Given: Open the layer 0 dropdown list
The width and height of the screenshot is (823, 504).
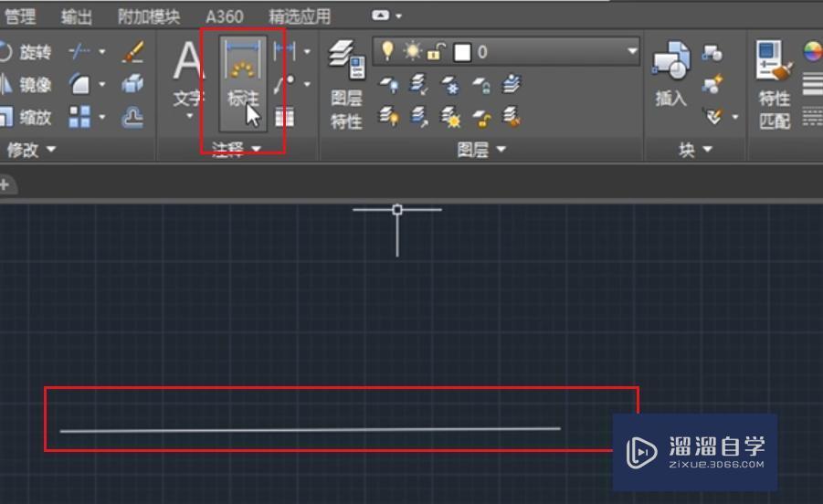Looking at the screenshot, I should [x=632, y=51].
